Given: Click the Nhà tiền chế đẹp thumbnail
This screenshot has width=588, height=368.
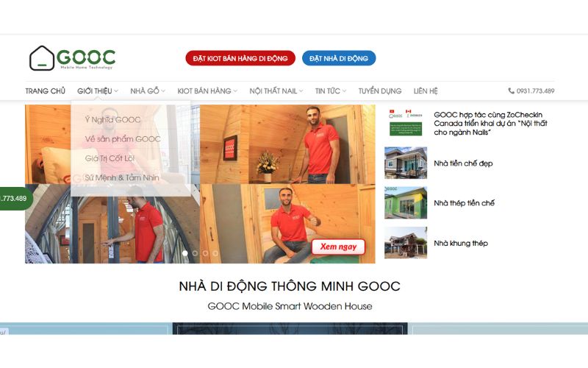Looking at the screenshot, I should point(406,163).
